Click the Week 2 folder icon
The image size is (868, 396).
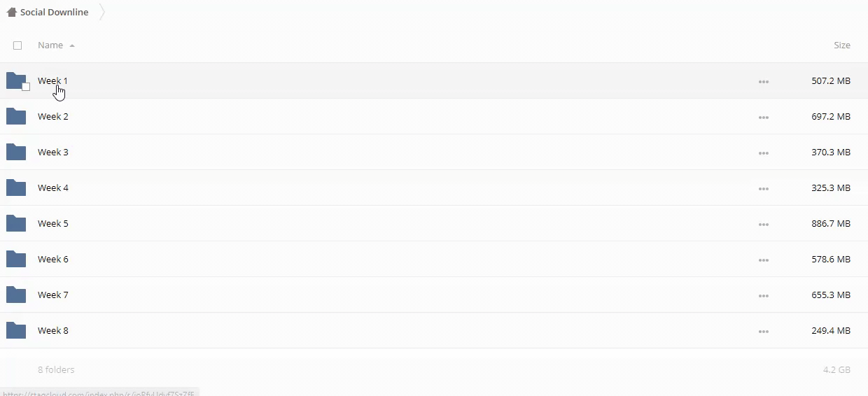click(x=16, y=116)
